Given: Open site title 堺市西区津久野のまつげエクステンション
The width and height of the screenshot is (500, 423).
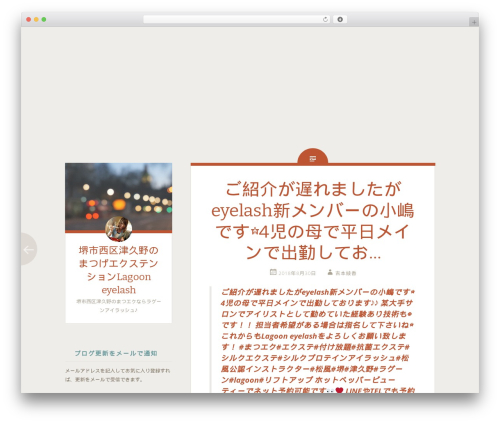Looking at the screenshot, I should (x=119, y=270).
